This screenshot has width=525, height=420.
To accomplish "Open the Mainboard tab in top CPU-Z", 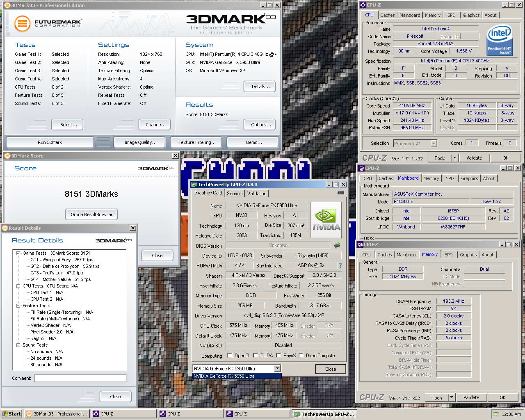I will click(x=410, y=15).
